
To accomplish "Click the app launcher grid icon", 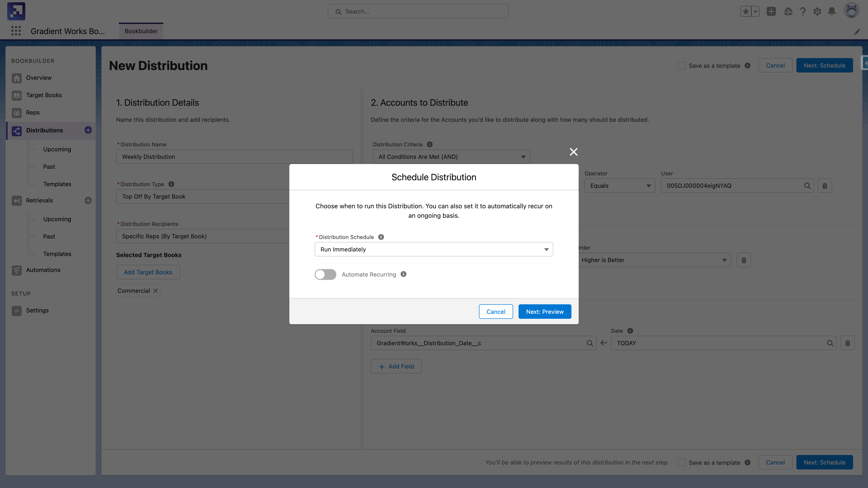I will pyautogui.click(x=16, y=31).
